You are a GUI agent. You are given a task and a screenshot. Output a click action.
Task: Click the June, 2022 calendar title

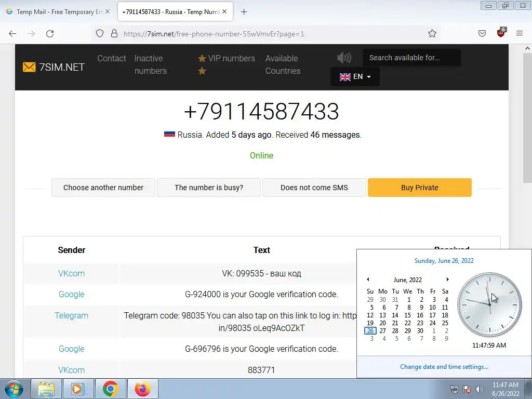click(407, 280)
